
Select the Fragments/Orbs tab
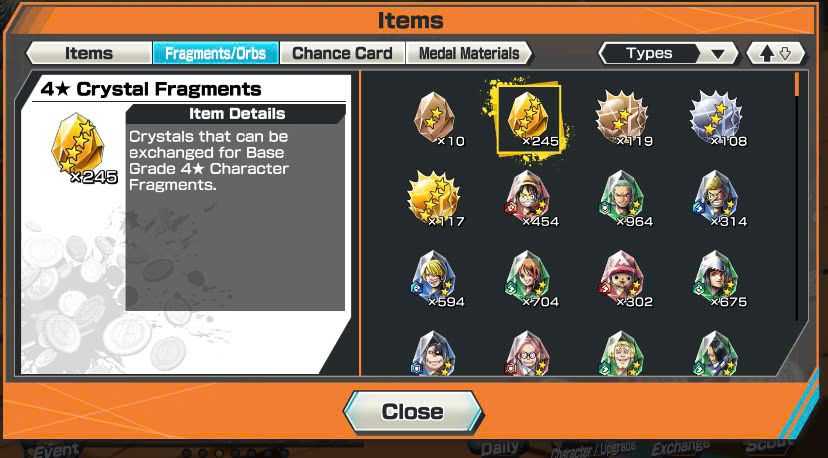pos(215,53)
